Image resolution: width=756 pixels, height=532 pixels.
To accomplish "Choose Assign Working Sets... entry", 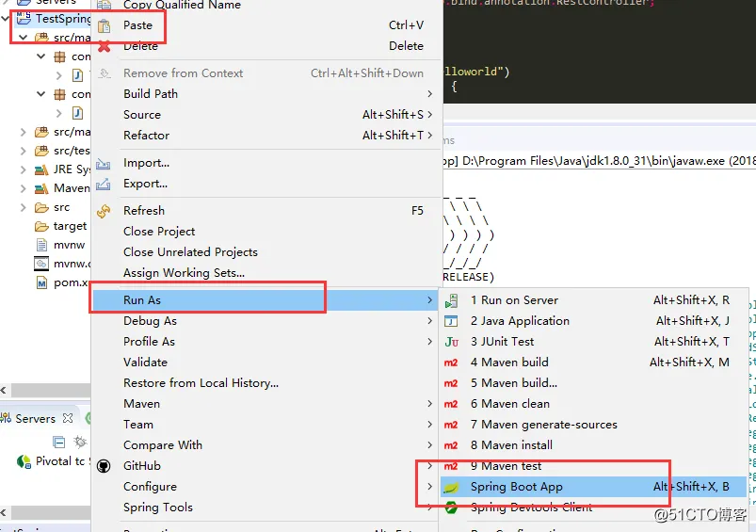I will pos(266,273).
